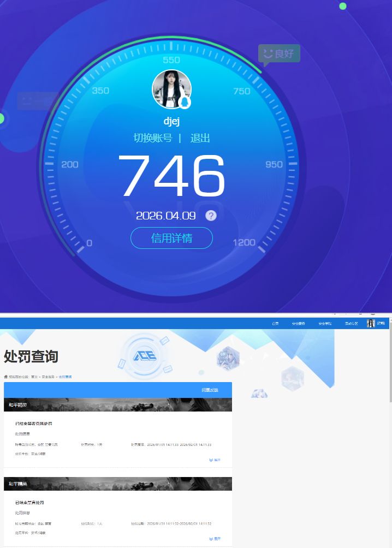Image resolution: width=392 pixels, height=548 pixels.
Task: Click the username next to the navigation bar avatar
Action: [x=381, y=323]
